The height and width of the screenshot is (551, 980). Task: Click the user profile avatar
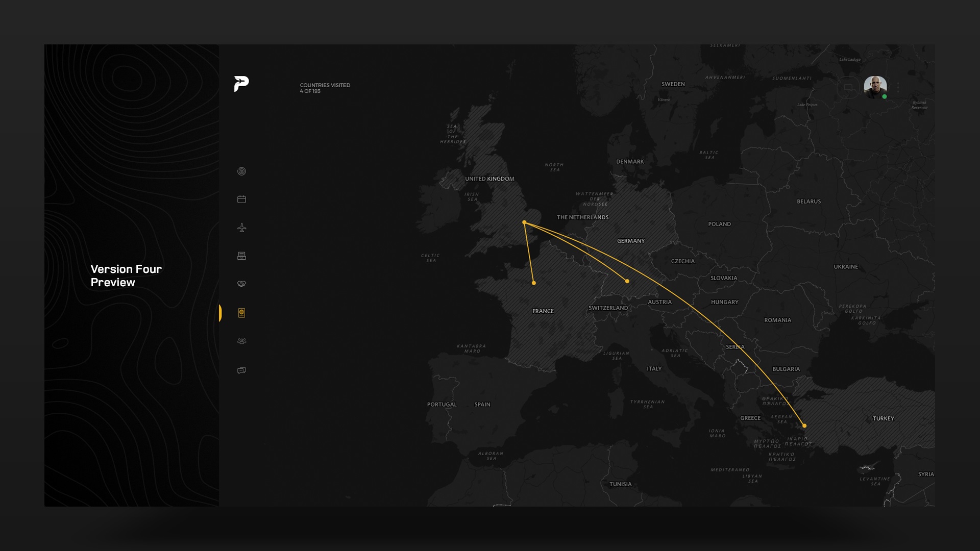click(875, 86)
